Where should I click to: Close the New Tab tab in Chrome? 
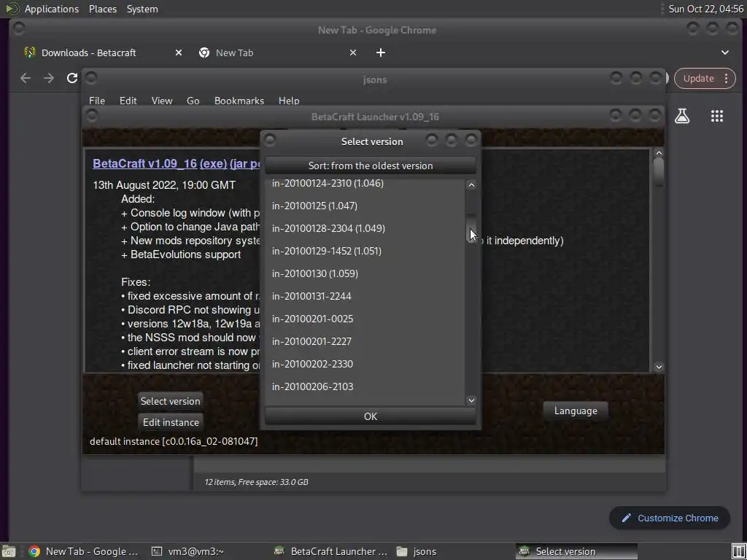[352, 52]
